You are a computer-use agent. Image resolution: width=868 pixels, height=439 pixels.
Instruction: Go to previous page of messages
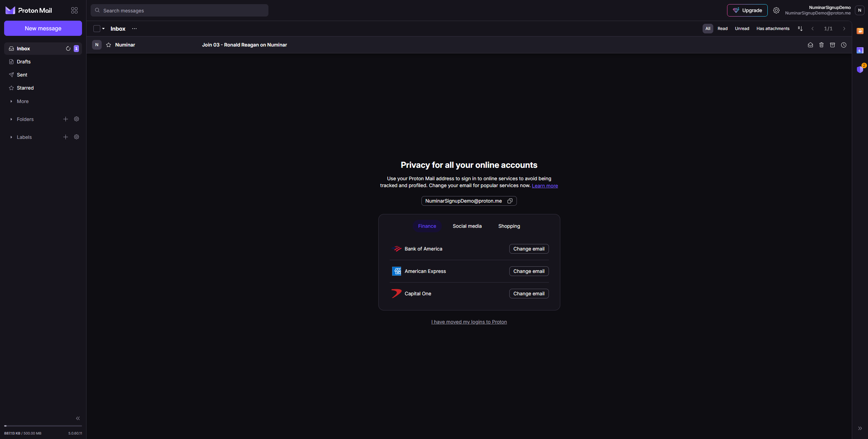(x=813, y=29)
